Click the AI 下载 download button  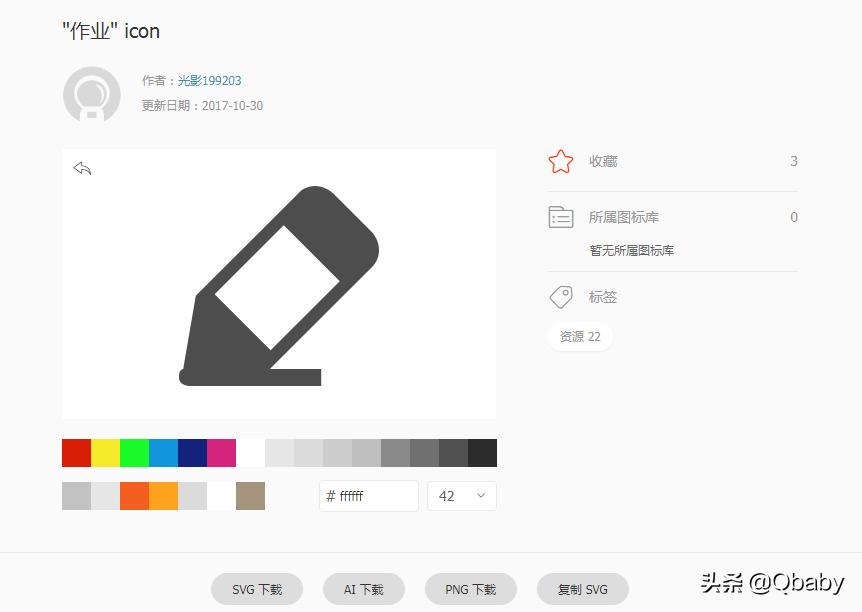click(x=363, y=589)
